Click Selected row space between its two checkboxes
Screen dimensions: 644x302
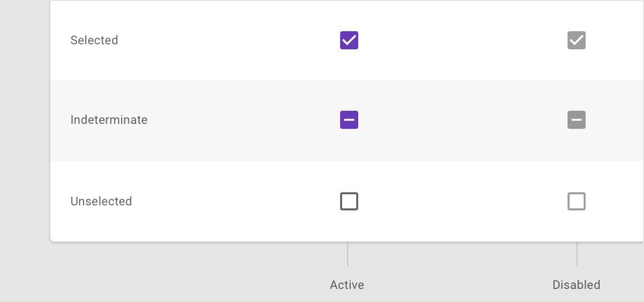tap(463, 40)
